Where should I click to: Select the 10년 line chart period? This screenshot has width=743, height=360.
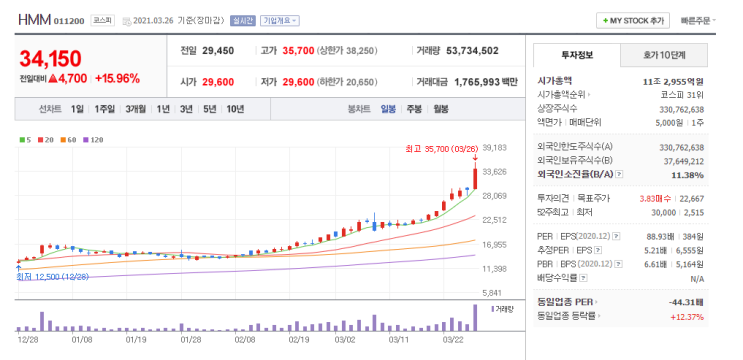click(235, 109)
